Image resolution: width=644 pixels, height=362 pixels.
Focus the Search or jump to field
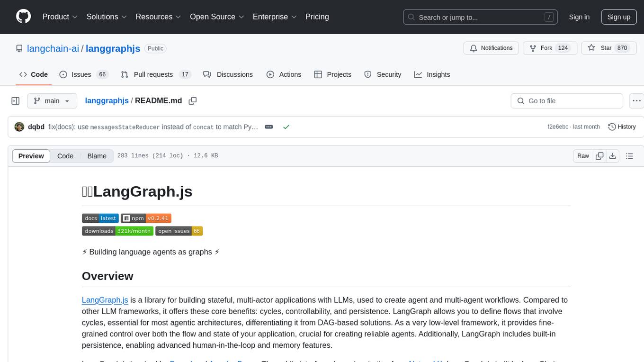tap(481, 17)
